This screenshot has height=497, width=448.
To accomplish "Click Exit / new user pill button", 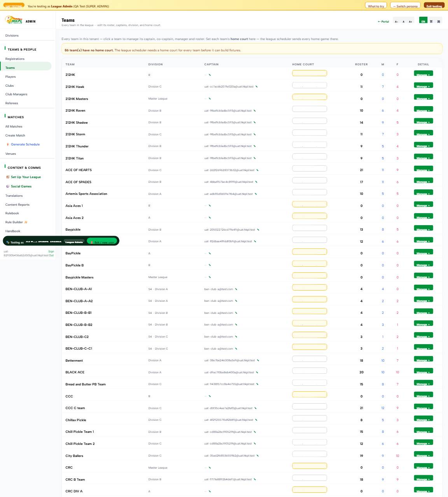I will coord(102,242).
